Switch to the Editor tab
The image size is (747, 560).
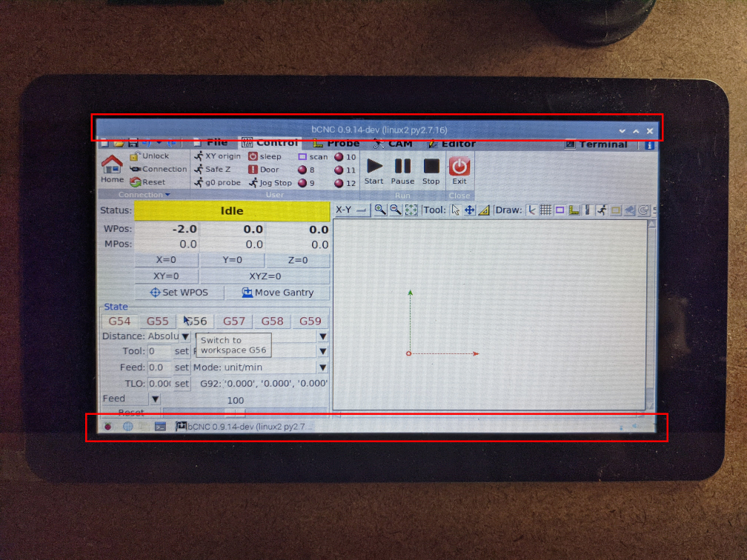click(451, 144)
